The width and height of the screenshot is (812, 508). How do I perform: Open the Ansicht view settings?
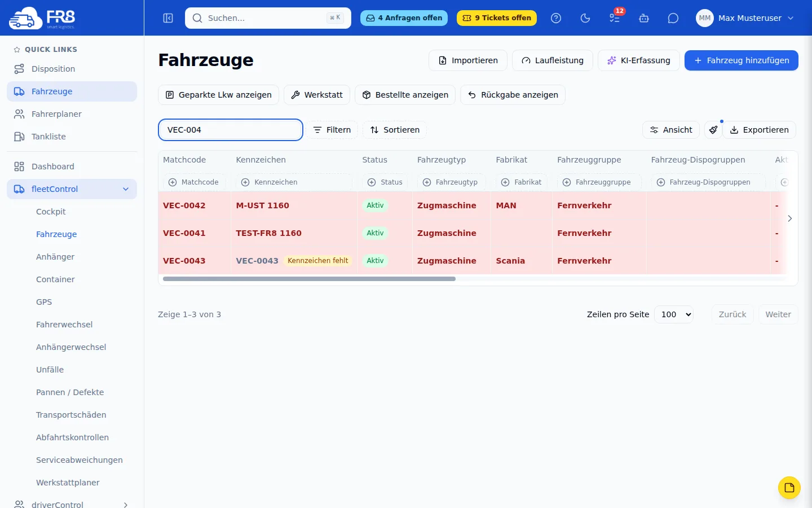coord(671,130)
